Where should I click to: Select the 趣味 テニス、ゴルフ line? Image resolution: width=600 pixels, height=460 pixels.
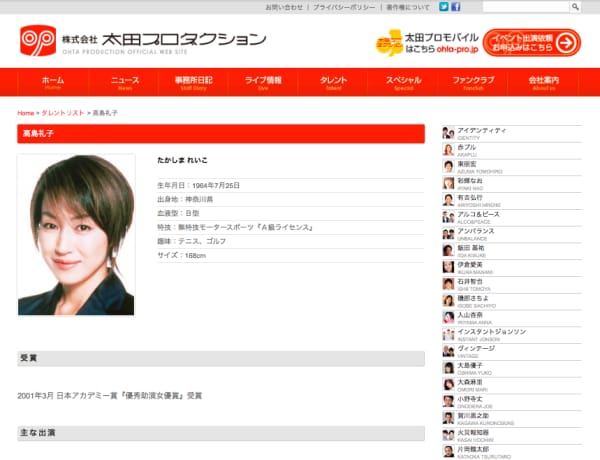click(191, 241)
